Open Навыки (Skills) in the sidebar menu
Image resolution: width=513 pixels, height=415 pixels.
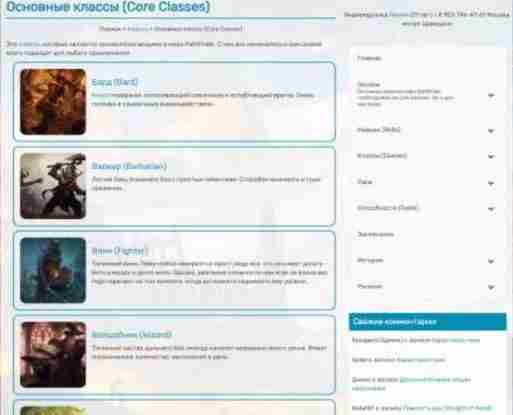click(379, 130)
